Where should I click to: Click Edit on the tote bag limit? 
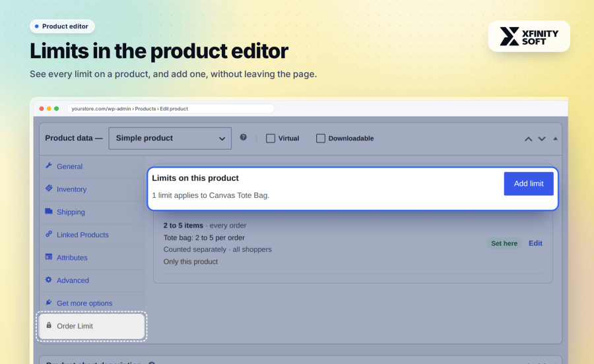point(535,243)
